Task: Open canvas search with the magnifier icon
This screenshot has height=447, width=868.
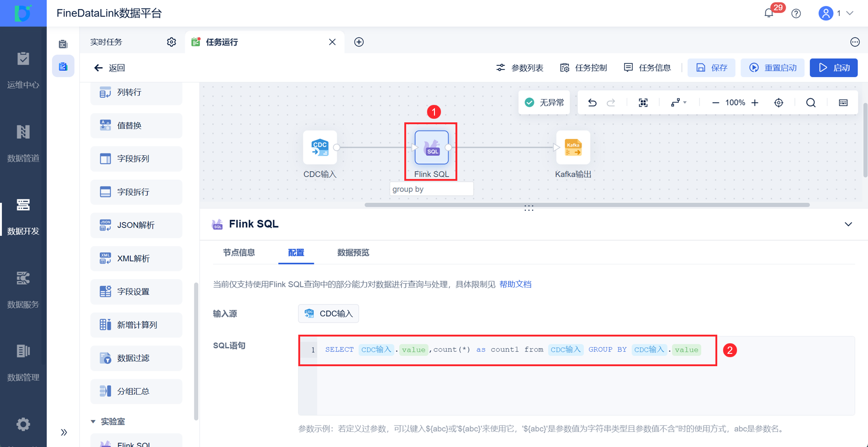Action: [811, 102]
